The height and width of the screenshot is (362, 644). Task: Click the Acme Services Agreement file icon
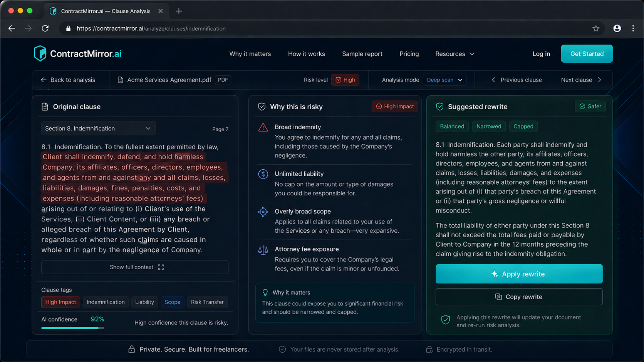[x=120, y=80]
